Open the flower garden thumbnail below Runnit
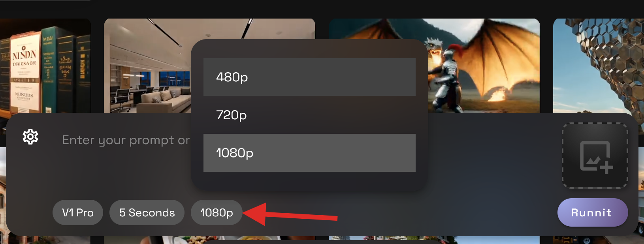The width and height of the screenshot is (644, 244). click(434, 240)
